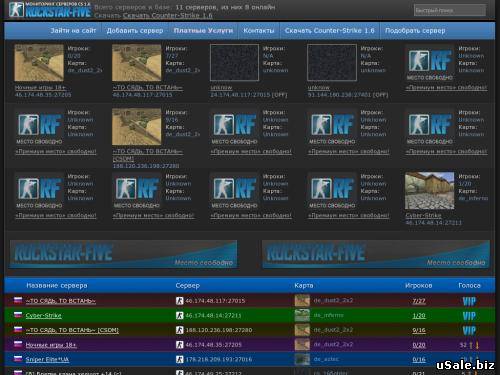Click the Rockstar-Five site logo
The image size is (500, 375).
point(50,9)
